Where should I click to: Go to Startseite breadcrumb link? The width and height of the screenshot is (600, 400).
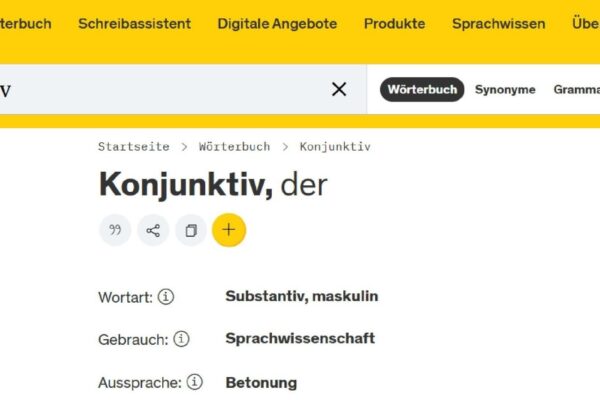click(134, 146)
